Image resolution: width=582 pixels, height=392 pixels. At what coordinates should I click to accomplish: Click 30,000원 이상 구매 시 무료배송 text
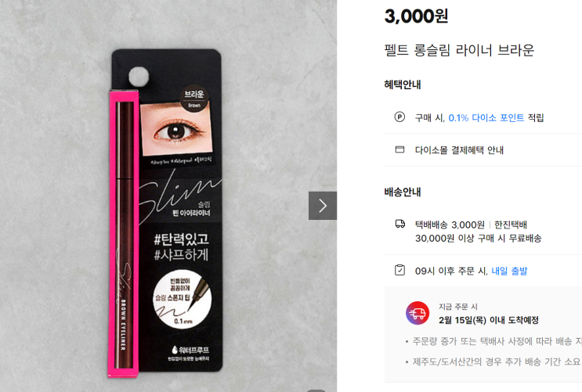pyautogui.click(x=478, y=238)
